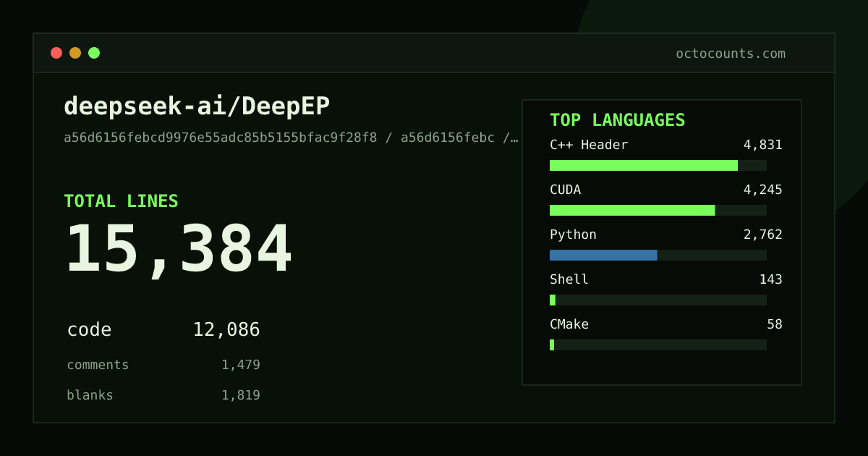Image resolution: width=868 pixels, height=456 pixels.
Task: Click the comments row label
Action: click(x=98, y=365)
